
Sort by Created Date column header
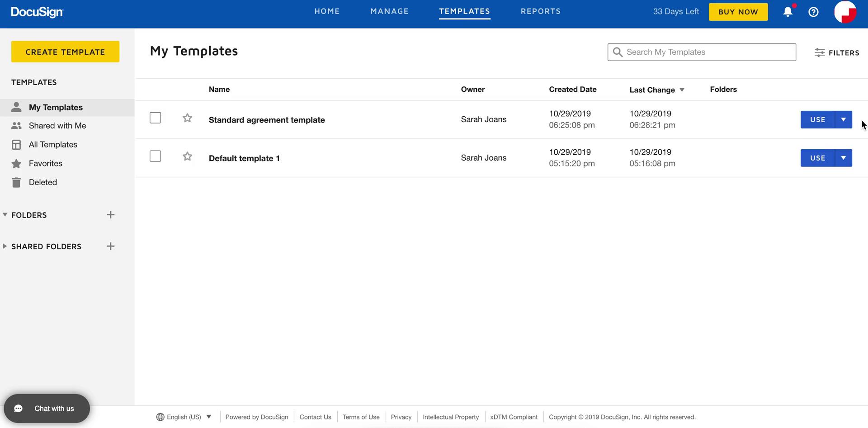coord(573,89)
